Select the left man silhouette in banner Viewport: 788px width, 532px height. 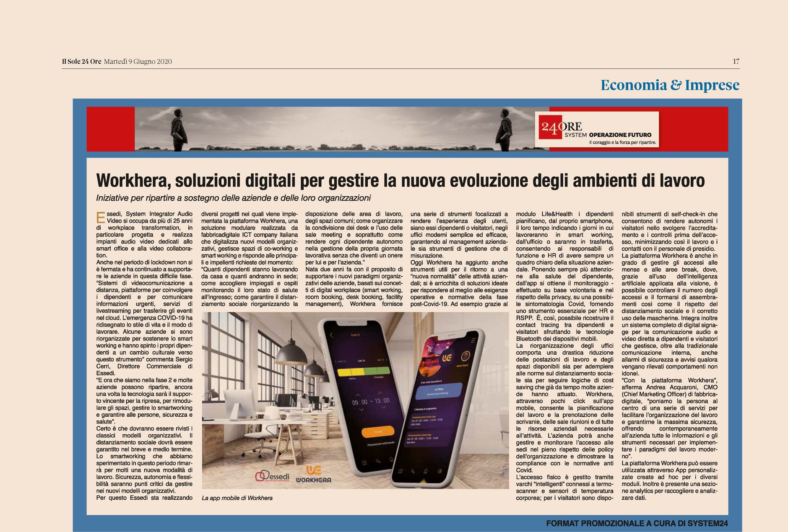tap(179, 130)
